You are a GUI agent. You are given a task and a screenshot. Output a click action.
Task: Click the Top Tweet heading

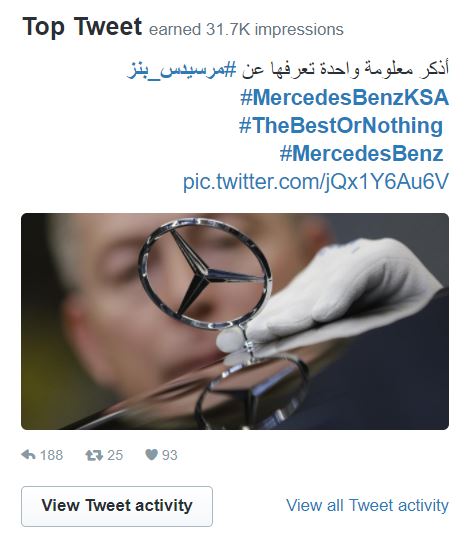coord(82,27)
